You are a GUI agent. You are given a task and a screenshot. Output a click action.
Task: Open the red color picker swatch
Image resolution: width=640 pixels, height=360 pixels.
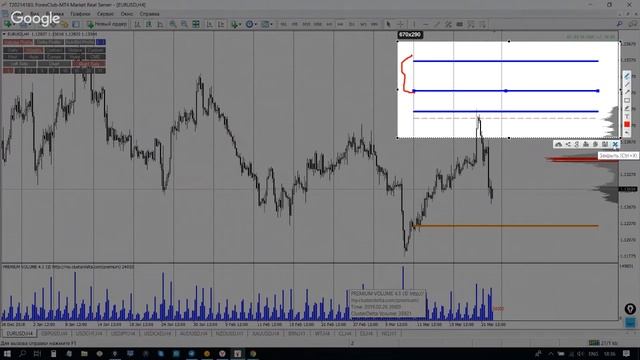(627, 124)
